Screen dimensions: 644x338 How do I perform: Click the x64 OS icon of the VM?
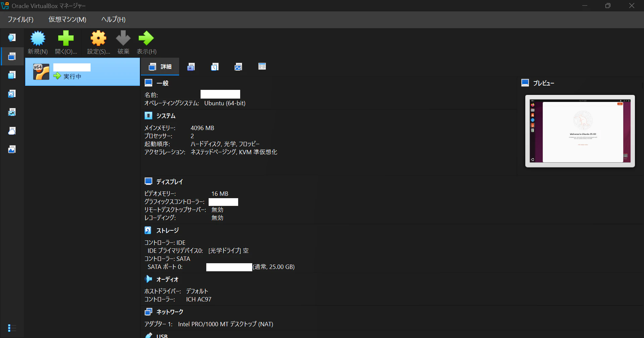[41, 72]
